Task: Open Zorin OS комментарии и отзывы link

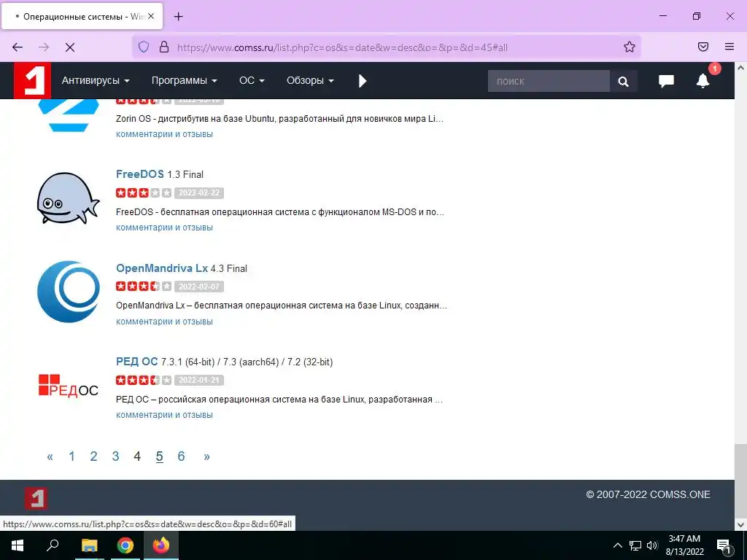Action: pyautogui.click(x=164, y=134)
